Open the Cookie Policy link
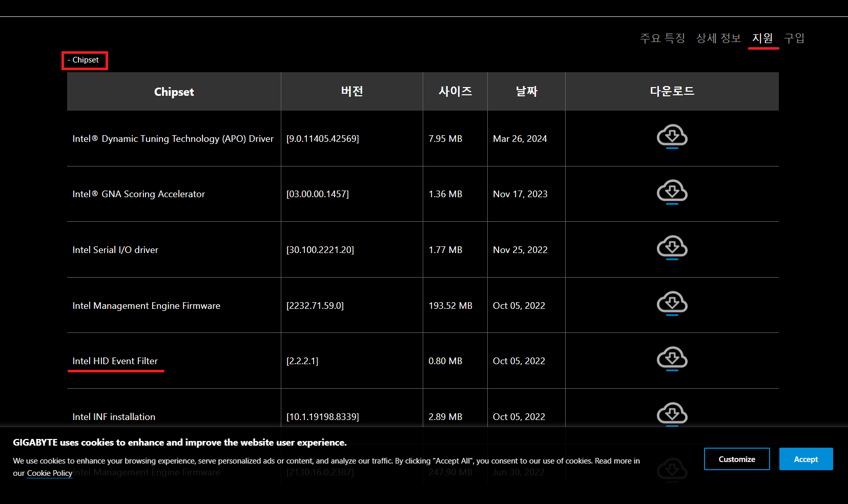 pyautogui.click(x=49, y=473)
